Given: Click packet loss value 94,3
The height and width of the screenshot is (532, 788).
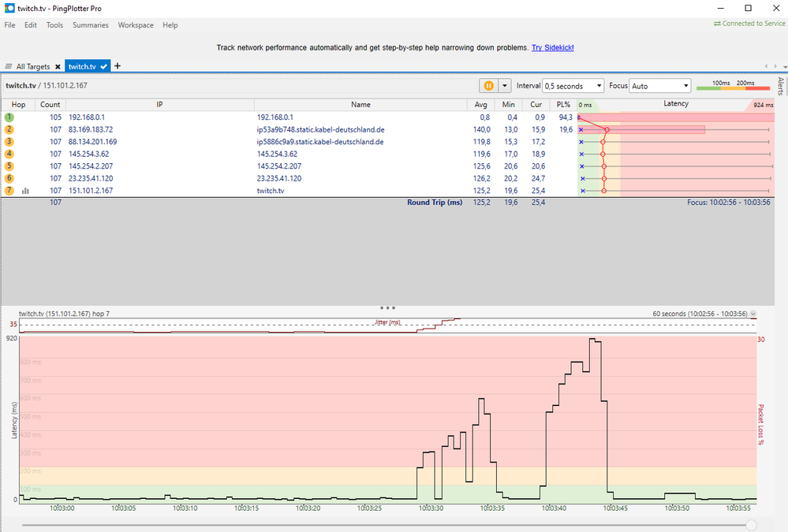Looking at the screenshot, I should (x=566, y=117).
